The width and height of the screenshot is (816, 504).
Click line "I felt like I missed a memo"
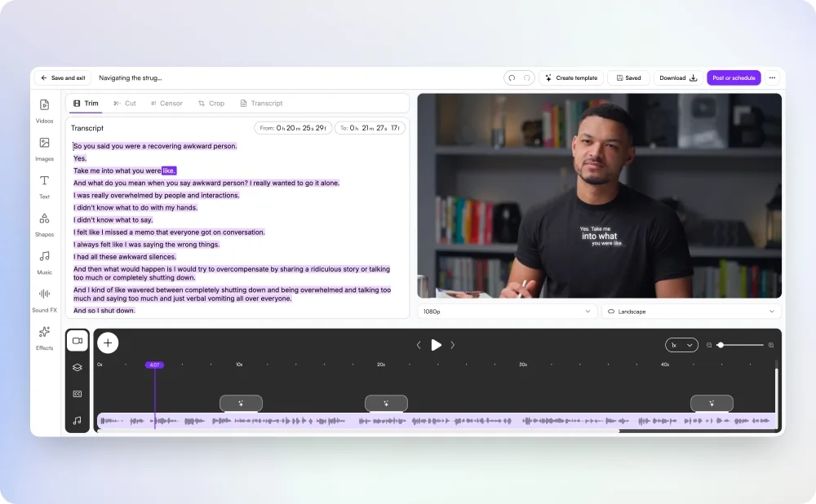[x=169, y=232]
